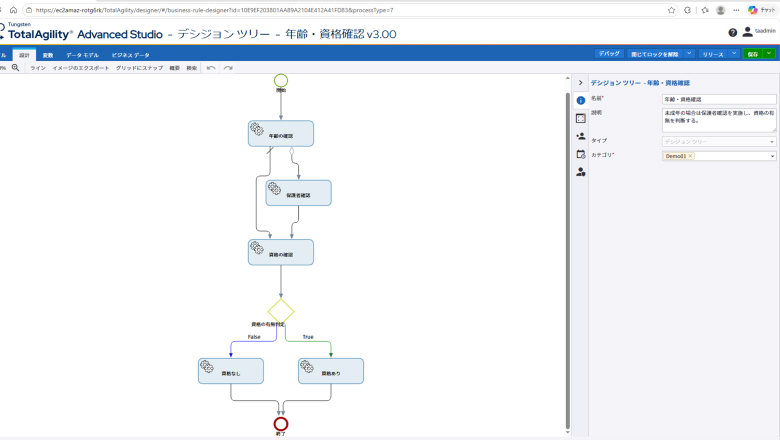Expand the 閉じてロックを解除 dropdown arrow

click(x=689, y=53)
